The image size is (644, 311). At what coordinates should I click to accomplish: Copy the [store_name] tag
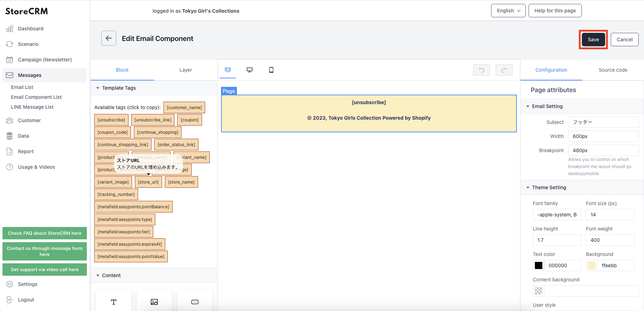pyautogui.click(x=181, y=182)
